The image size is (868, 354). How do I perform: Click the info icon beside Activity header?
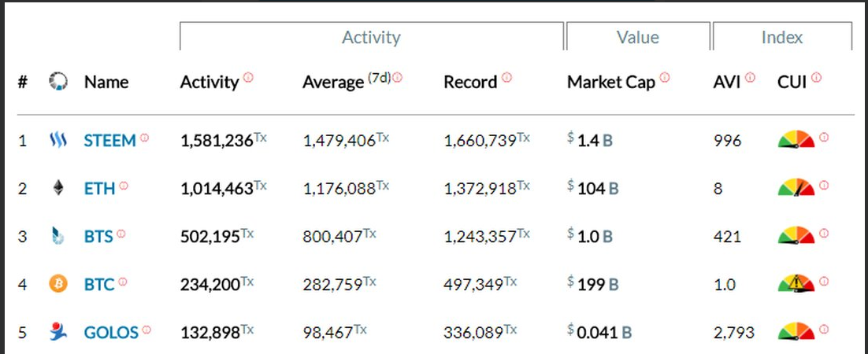point(248,77)
